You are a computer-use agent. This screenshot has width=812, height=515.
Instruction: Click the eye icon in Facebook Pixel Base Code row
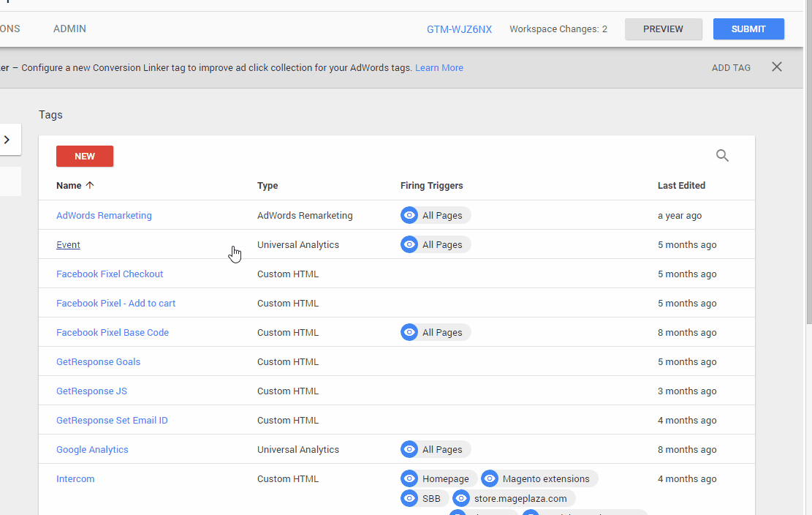[x=409, y=332]
